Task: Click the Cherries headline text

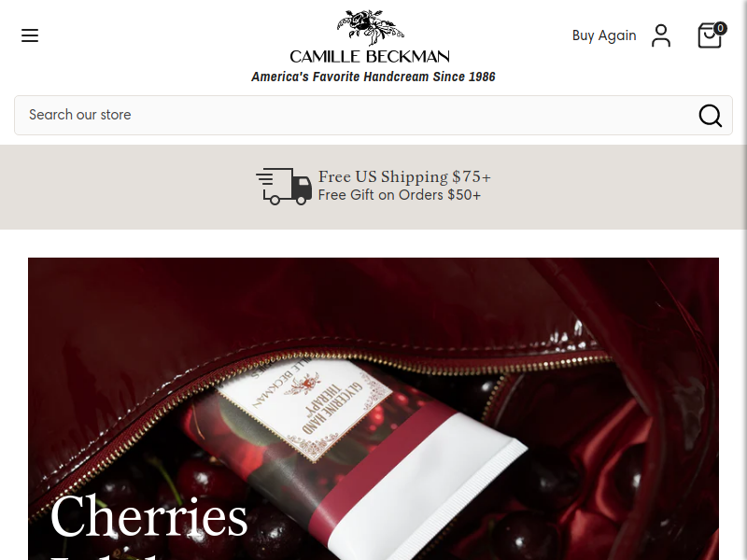Action: click(x=148, y=517)
